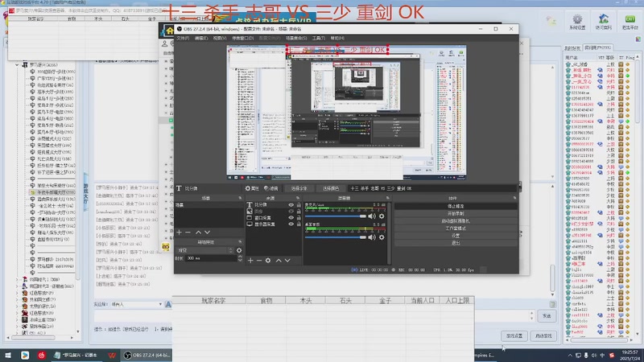Open audio settings gear for 麦克风/Aux
Image resolution: width=644 pixels, height=362 pixels.
(382, 216)
